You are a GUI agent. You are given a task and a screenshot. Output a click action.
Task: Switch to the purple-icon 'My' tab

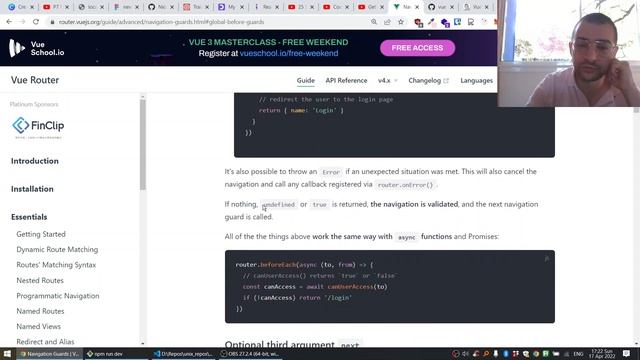coord(231,7)
